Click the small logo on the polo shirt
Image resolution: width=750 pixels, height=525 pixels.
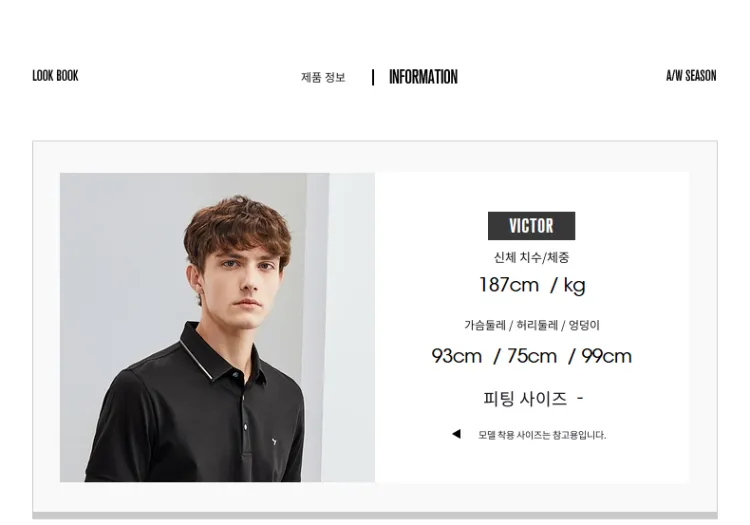click(274, 440)
